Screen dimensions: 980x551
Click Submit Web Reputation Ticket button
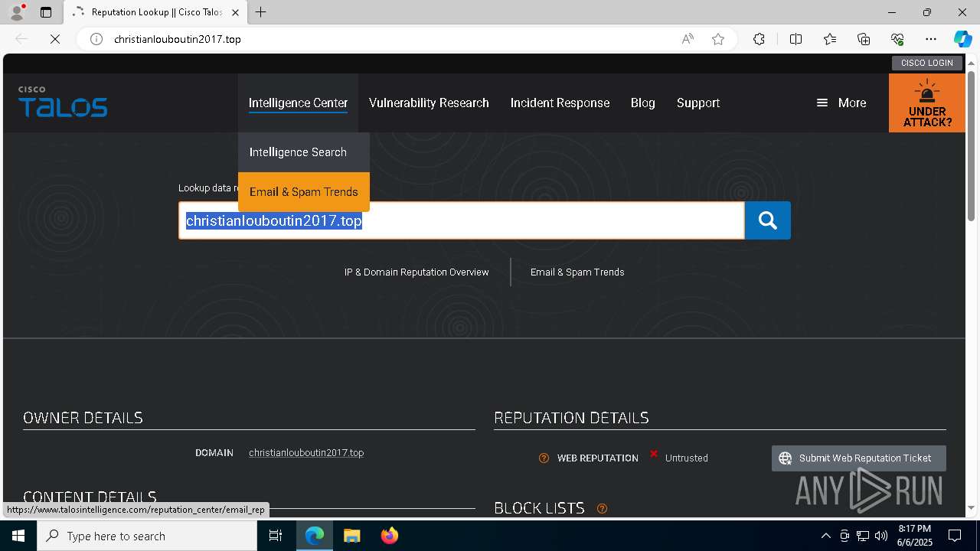pos(859,458)
